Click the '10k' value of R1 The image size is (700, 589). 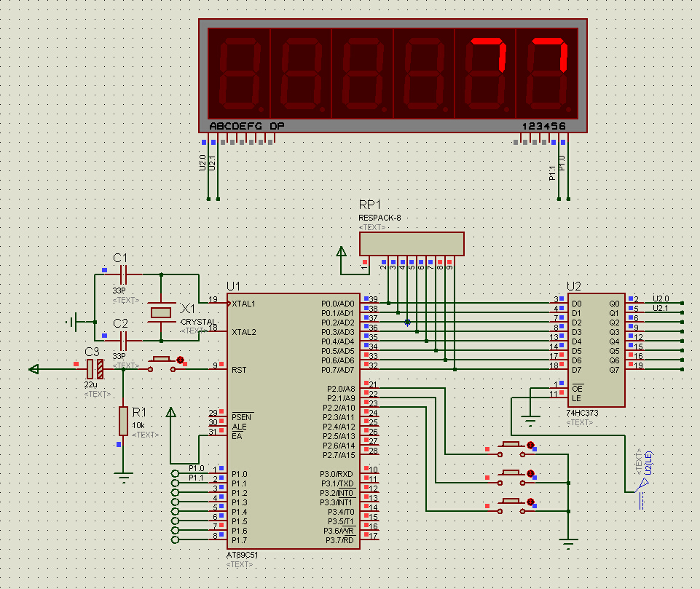point(138,425)
